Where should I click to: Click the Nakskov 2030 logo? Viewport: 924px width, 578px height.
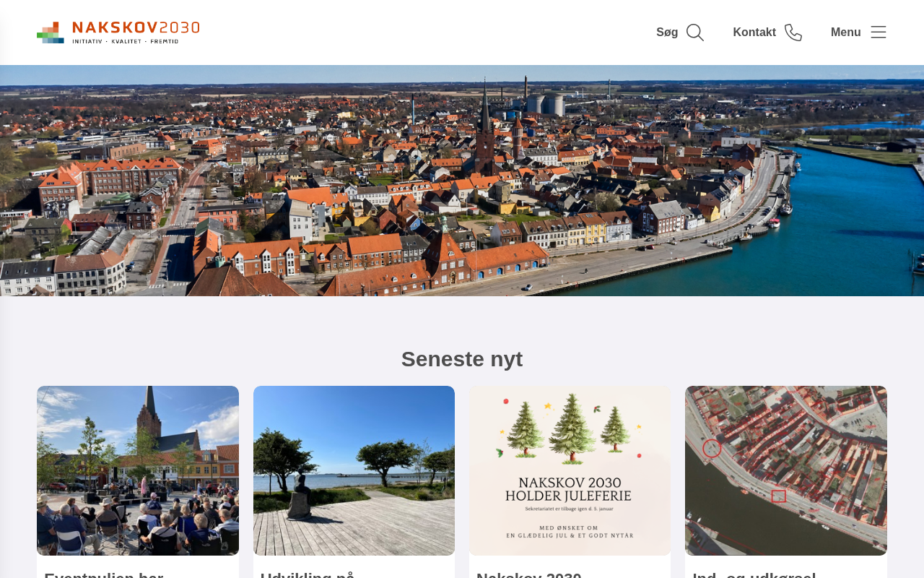pos(118,33)
